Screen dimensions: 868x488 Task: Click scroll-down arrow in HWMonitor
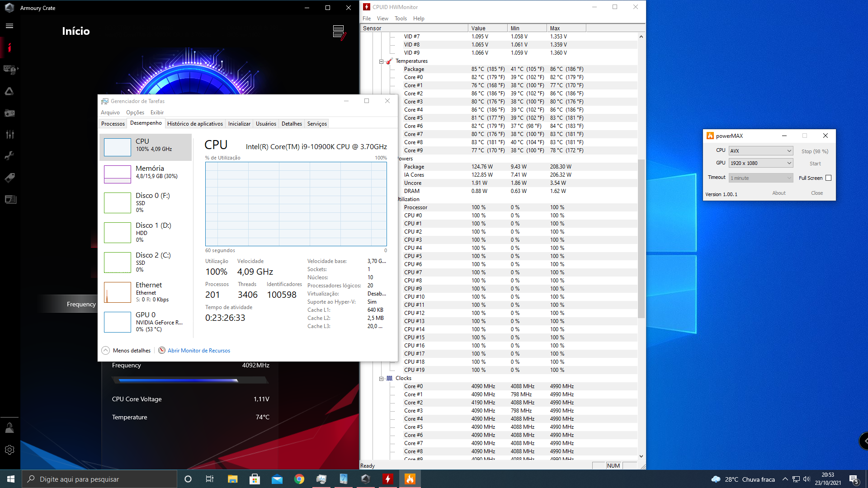point(641,456)
